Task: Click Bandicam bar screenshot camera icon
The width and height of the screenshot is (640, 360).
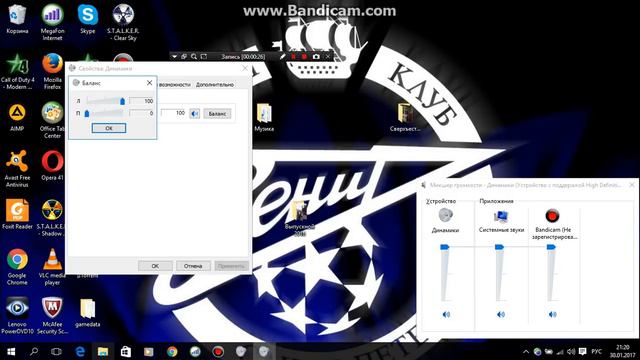Action: [x=316, y=57]
